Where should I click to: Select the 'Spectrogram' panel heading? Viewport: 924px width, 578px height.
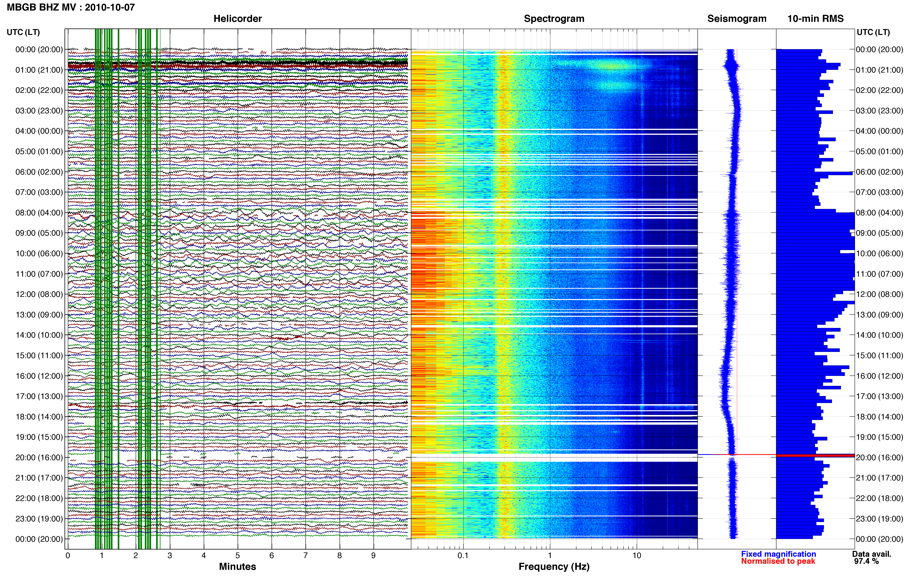click(554, 19)
